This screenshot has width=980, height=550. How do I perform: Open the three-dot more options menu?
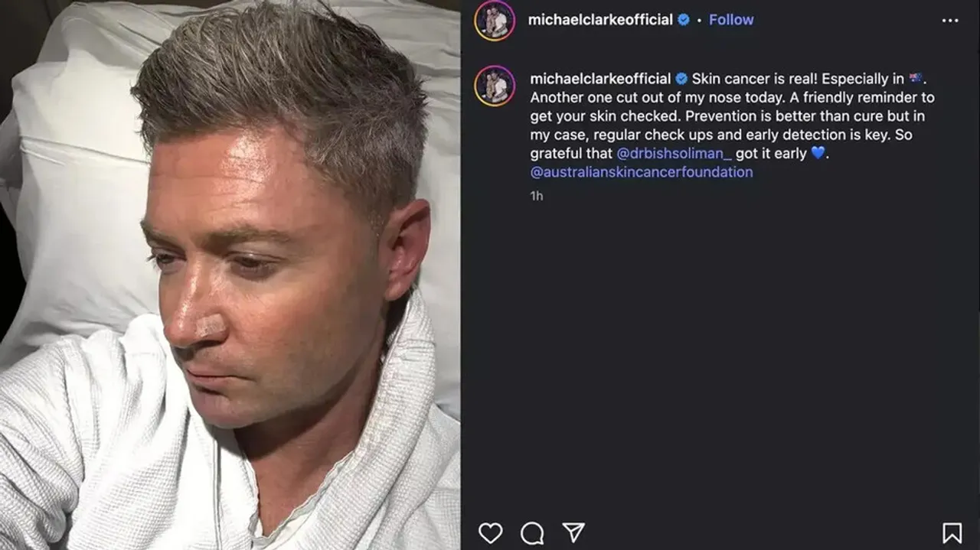[x=950, y=21]
